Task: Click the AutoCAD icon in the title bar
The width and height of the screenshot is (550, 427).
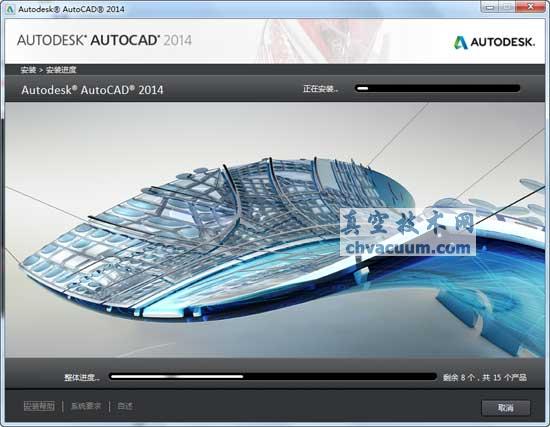Action: 10,9
